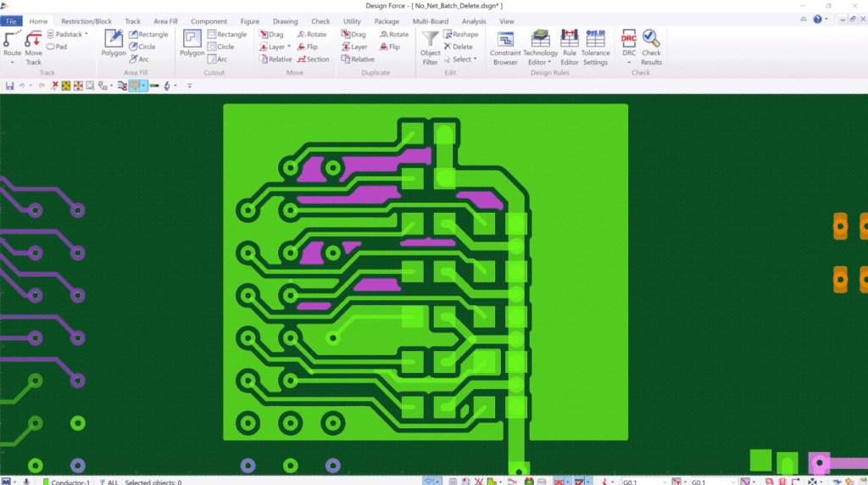Switch to the Multi-Board tab
Image resolution: width=868 pixels, height=485 pixels.
point(430,21)
